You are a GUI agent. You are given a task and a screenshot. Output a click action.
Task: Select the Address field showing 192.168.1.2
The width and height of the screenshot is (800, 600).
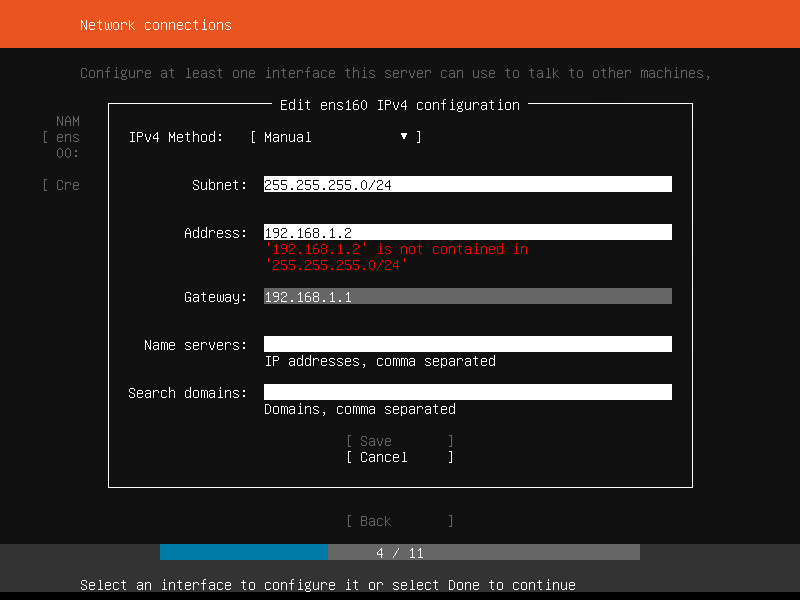(x=465, y=232)
